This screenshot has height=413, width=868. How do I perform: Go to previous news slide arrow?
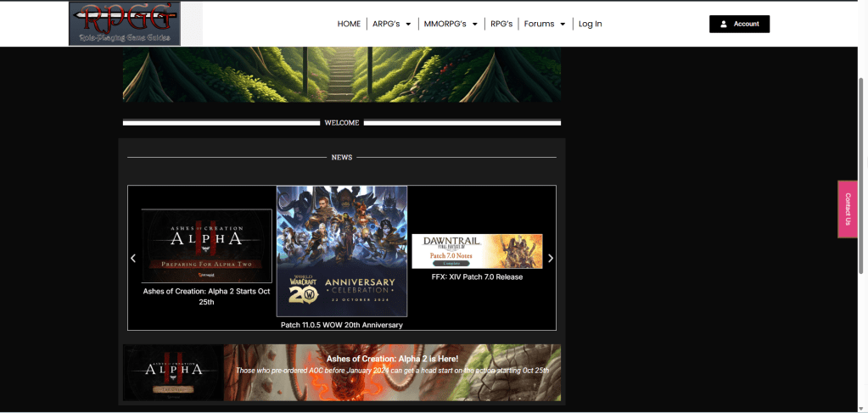pos(133,259)
